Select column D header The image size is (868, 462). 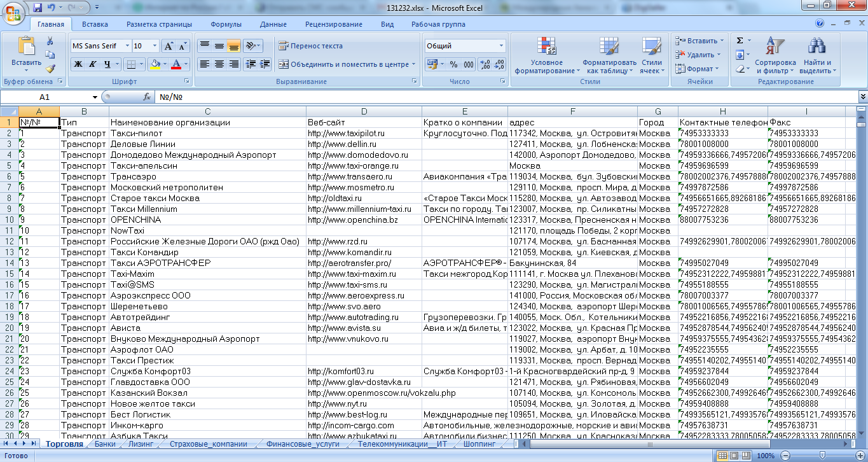point(364,111)
